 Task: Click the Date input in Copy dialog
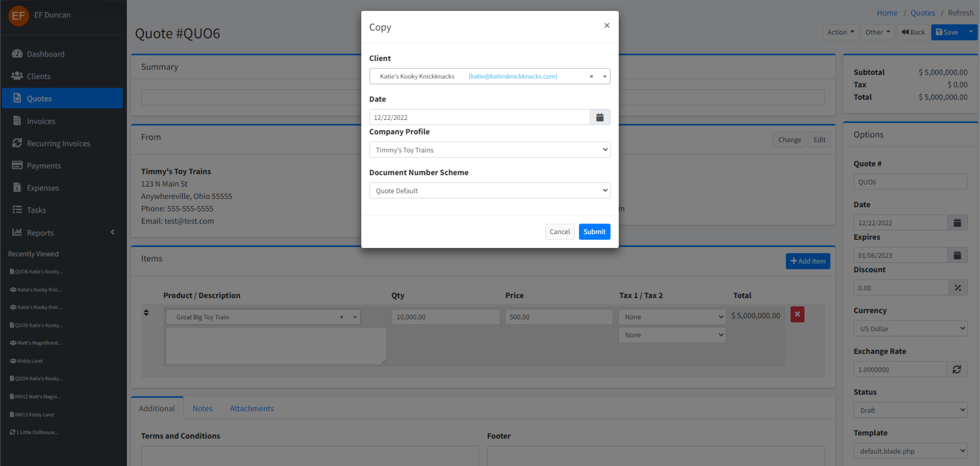(479, 117)
